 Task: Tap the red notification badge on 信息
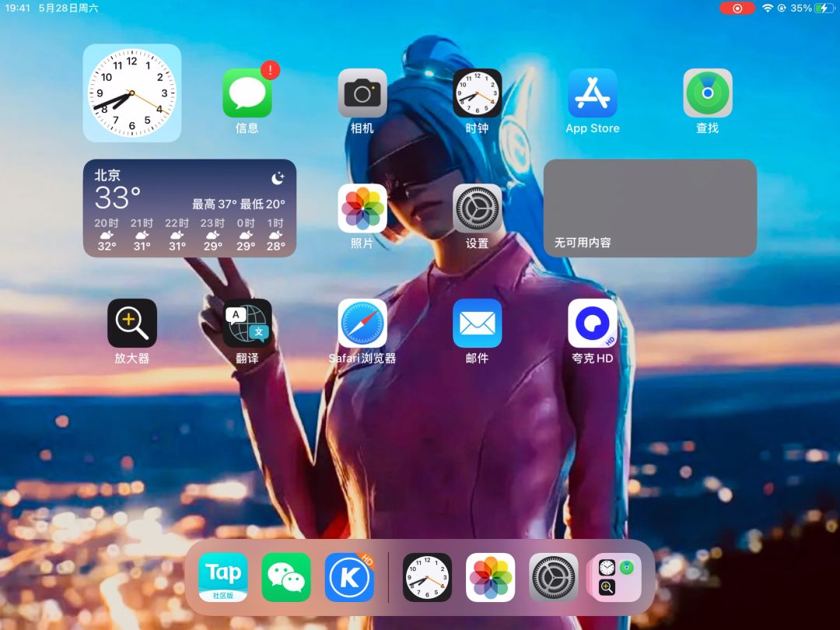271,70
